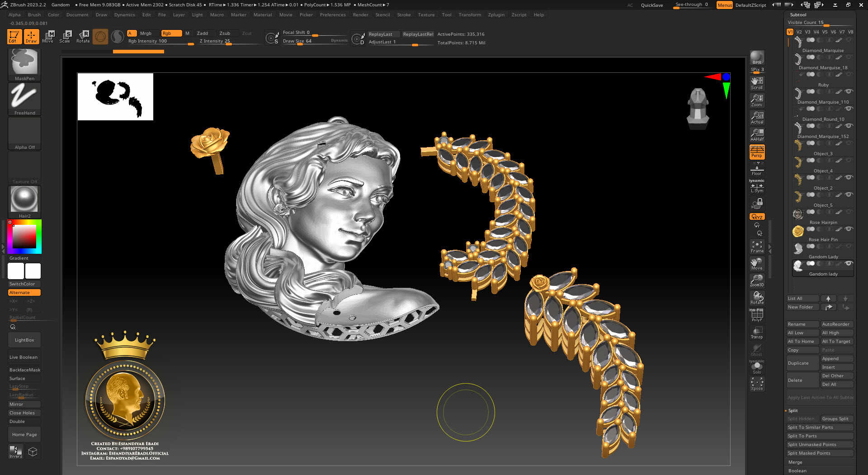Activate the Edit mode button
This screenshot has height=475, width=868.
[x=14, y=36]
